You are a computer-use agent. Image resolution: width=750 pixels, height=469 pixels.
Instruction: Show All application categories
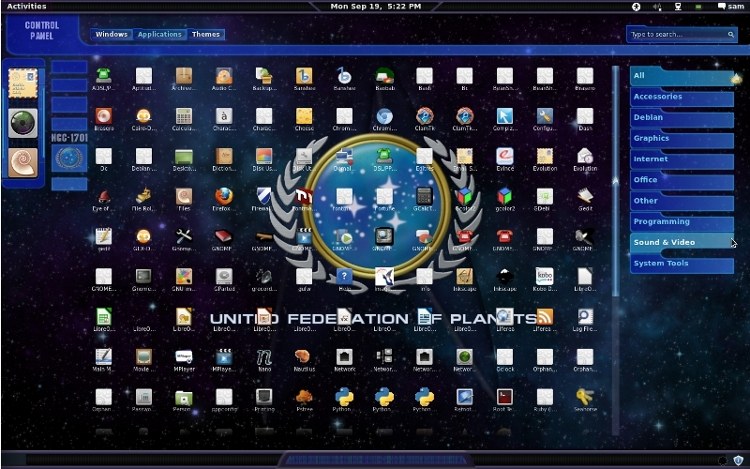coord(682,76)
